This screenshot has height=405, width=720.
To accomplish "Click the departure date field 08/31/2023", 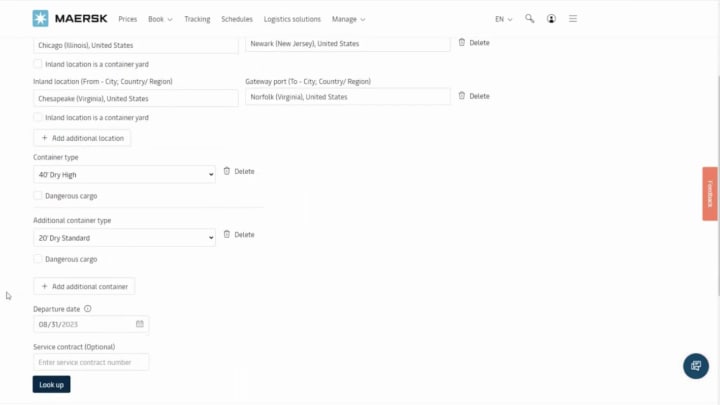I will tap(91, 324).
